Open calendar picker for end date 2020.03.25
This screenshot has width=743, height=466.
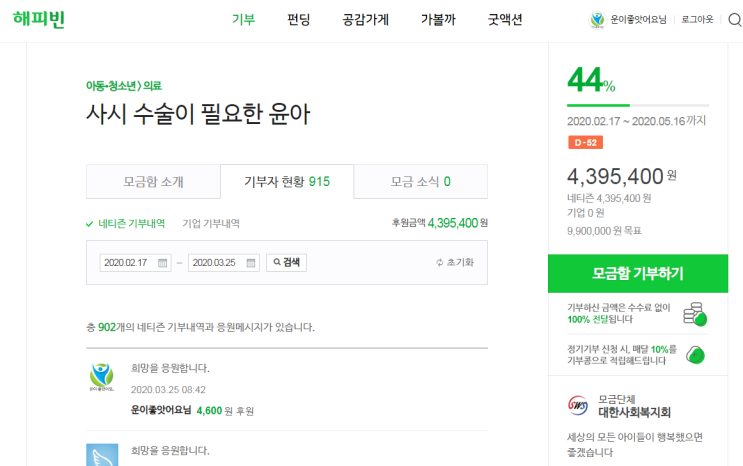pyautogui.click(x=251, y=263)
